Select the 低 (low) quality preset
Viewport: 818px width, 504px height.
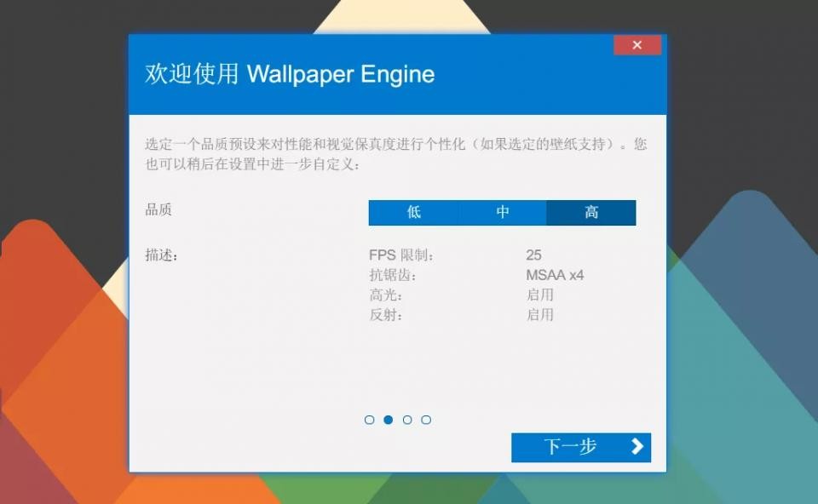click(413, 213)
